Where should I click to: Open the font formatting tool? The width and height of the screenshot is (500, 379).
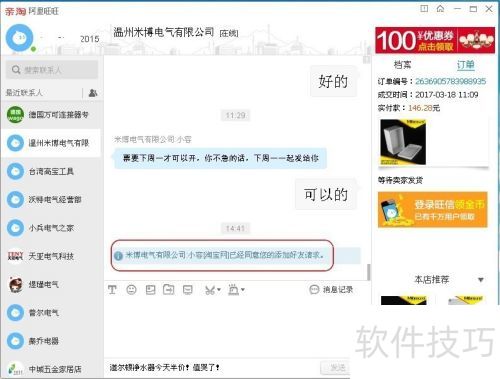click(x=112, y=290)
